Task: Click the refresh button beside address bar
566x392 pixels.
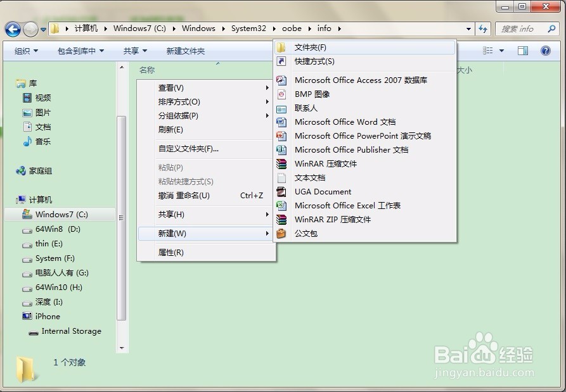Action: 483,28
